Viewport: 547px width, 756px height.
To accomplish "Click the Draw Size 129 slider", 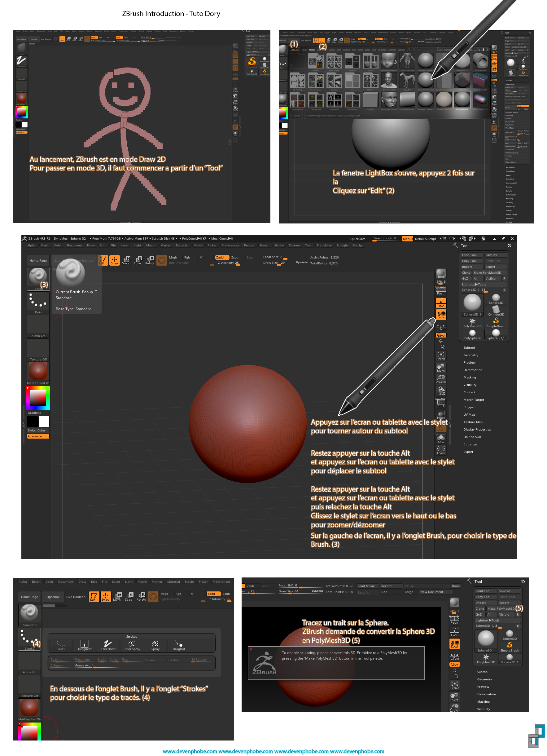I will pos(285,263).
